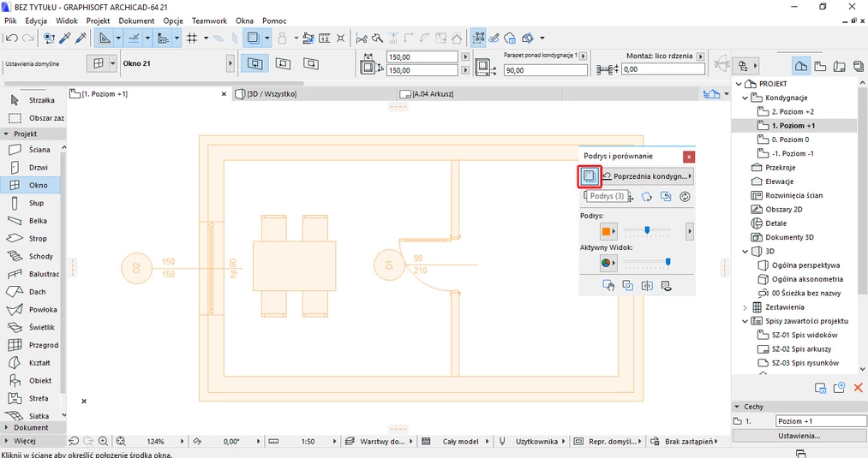The height and width of the screenshot is (458, 868).
Task: Select the Kształt (Morph) tool
Action: point(31,362)
